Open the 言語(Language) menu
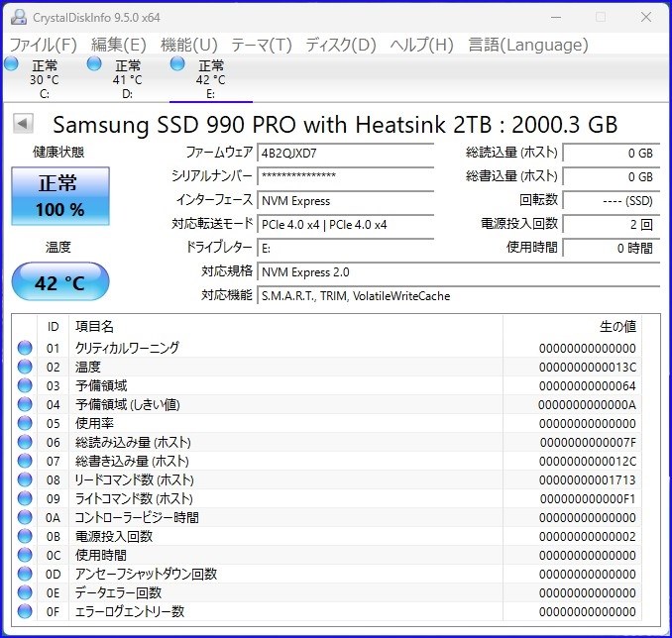The height and width of the screenshot is (638, 672). [528, 45]
